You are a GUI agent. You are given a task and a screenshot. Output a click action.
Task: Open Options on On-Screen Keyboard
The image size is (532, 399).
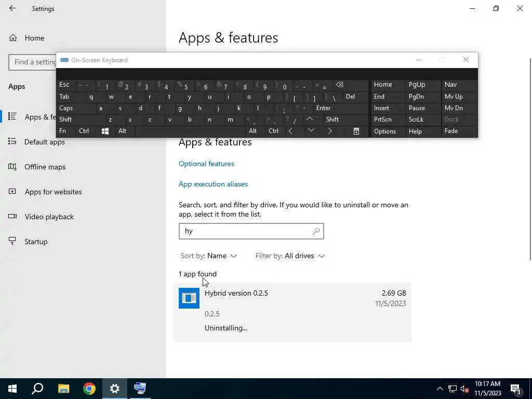pos(388,131)
